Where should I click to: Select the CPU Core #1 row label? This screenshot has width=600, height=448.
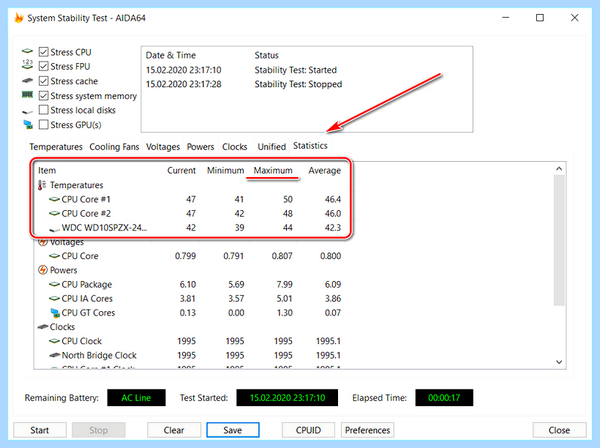pyautogui.click(x=86, y=199)
